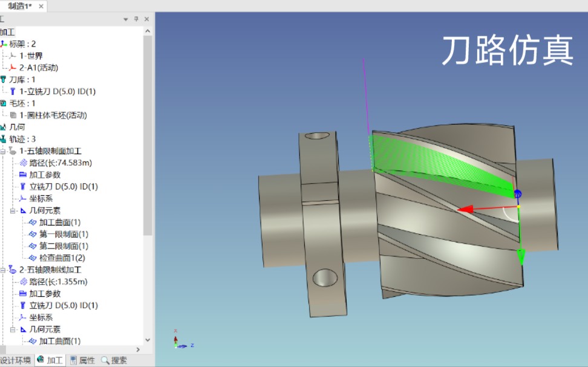Collapse 几何元素 under 五轴限制面加工

tap(12, 210)
